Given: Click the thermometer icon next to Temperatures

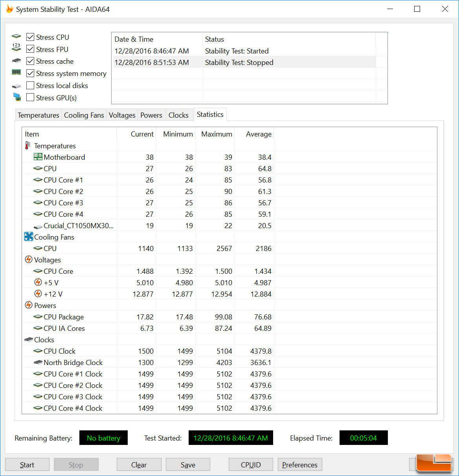Looking at the screenshot, I should pyautogui.click(x=28, y=146).
